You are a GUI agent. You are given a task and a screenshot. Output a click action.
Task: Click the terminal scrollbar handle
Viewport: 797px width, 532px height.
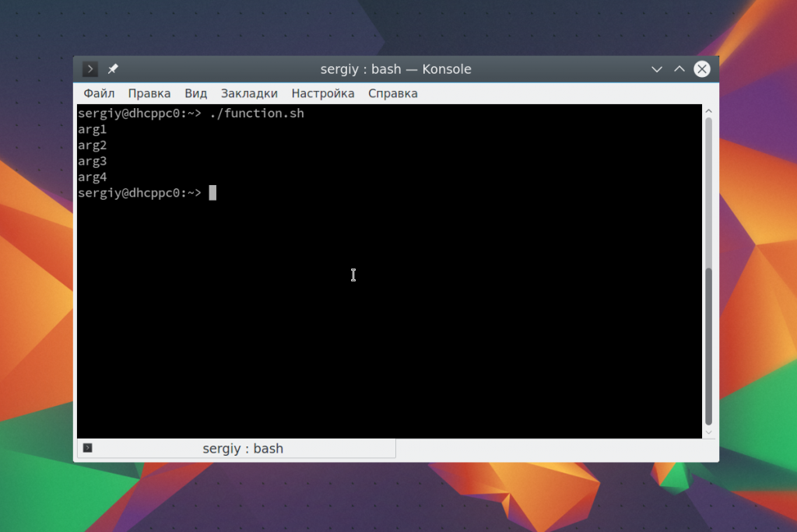click(708, 346)
